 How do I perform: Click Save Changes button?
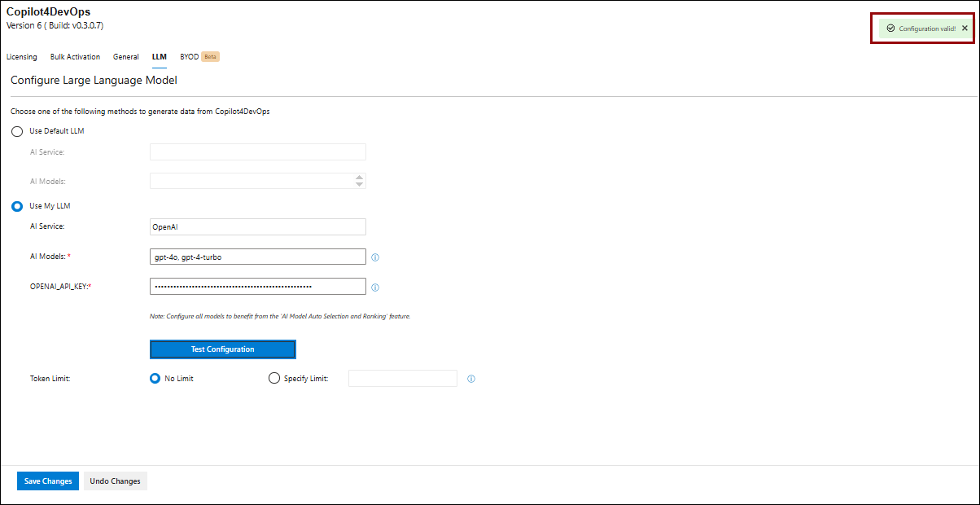[48, 481]
